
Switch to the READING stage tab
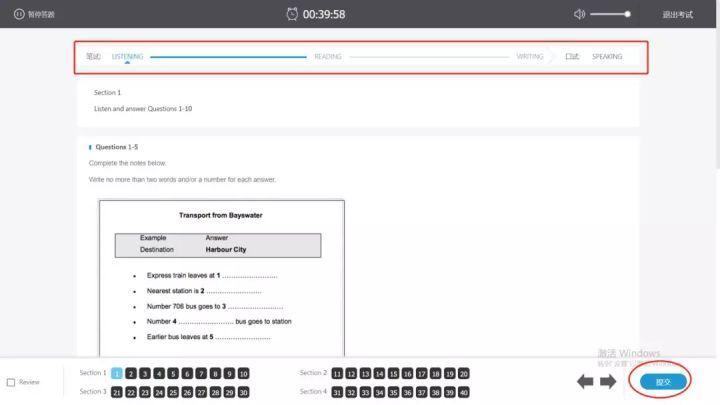(328, 56)
